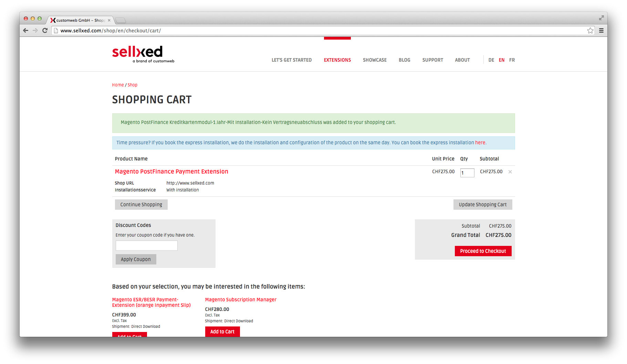
Task: Remove item with the grey X icon
Action: (510, 172)
